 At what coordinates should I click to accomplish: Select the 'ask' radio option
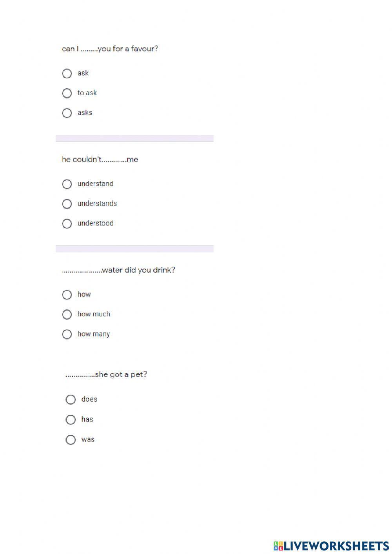coord(67,73)
